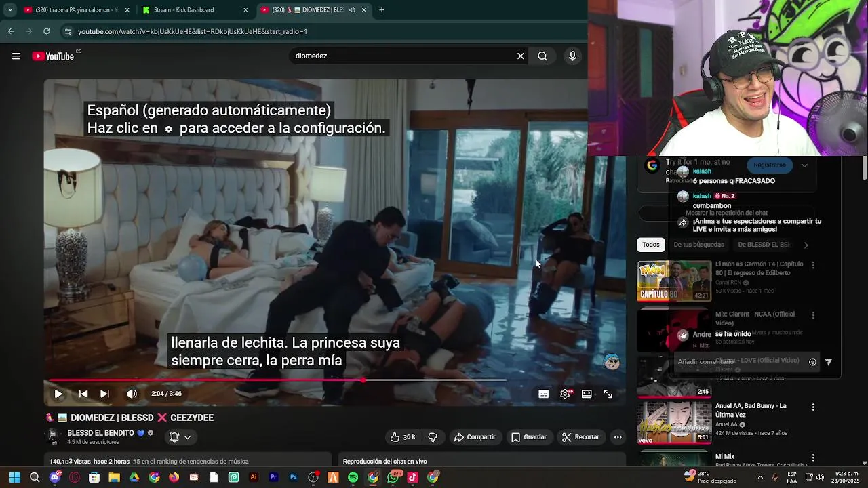Open options for 'El man es Germán' video
This screenshot has width=868, height=488.
pyautogui.click(x=813, y=266)
